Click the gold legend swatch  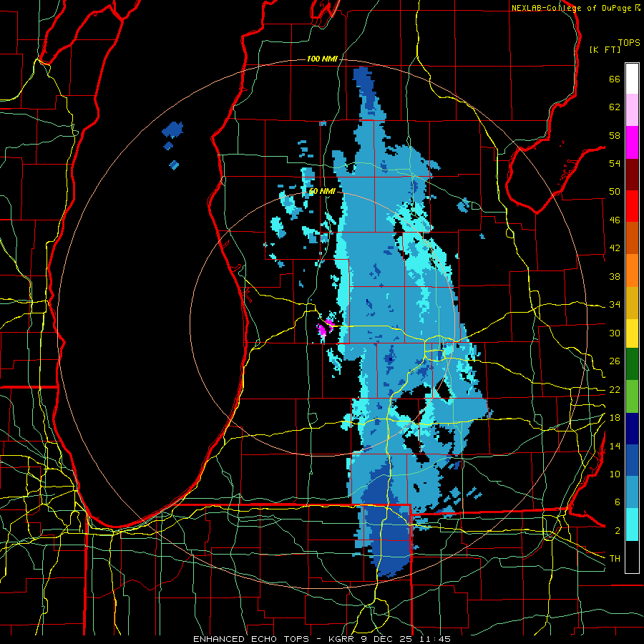point(632,303)
